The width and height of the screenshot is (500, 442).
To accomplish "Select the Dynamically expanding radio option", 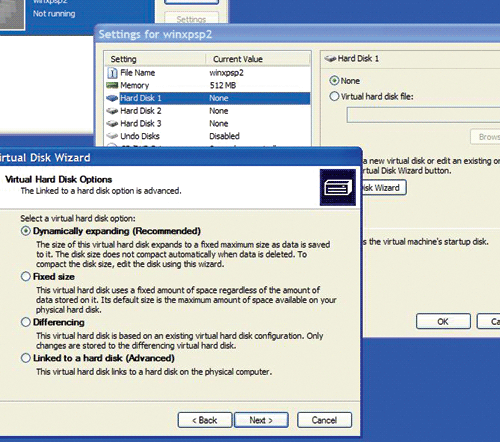I will [x=26, y=231].
